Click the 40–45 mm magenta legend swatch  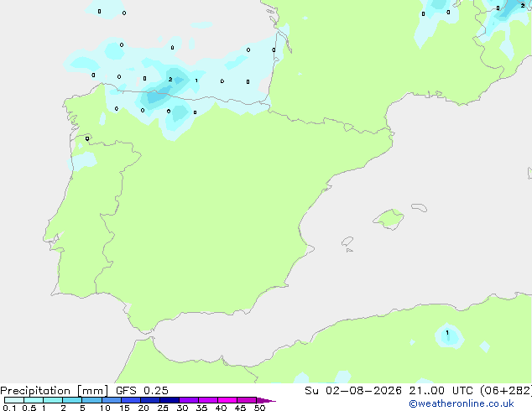[x=227, y=400]
